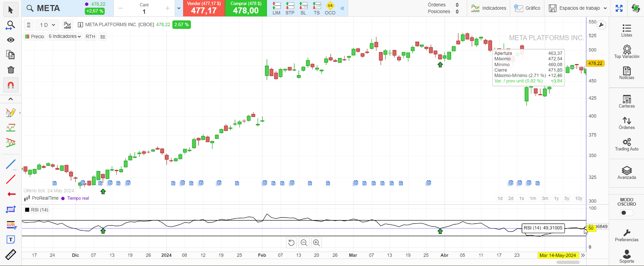Expand the 6 Indicadores dropdown

click(65, 37)
